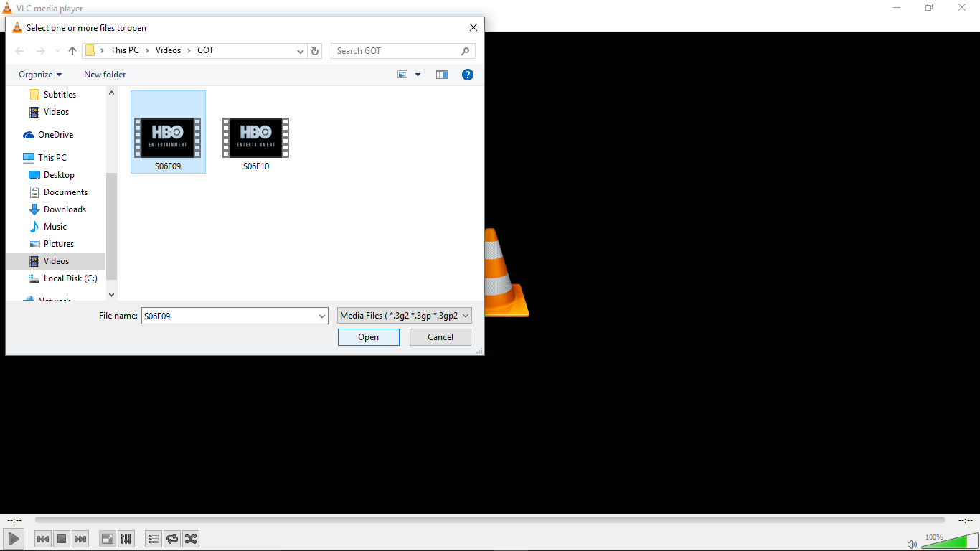The height and width of the screenshot is (551, 980).
Task: Click the VLC seek bar
Action: click(x=489, y=520)
